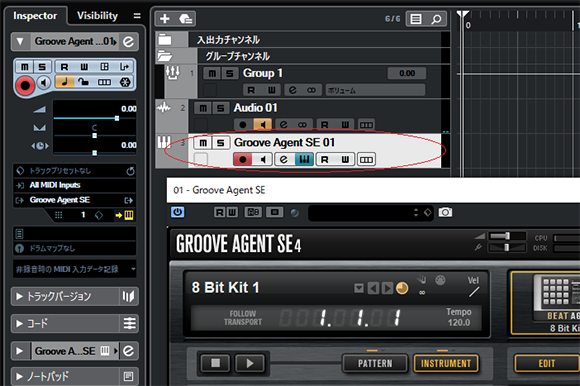Click Edit channel e icon on Group 1 track

(293, 90)
